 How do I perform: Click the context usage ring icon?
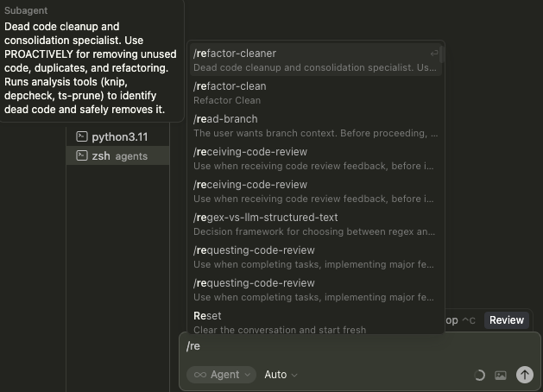pyautogui.click(x=480, y=375)
